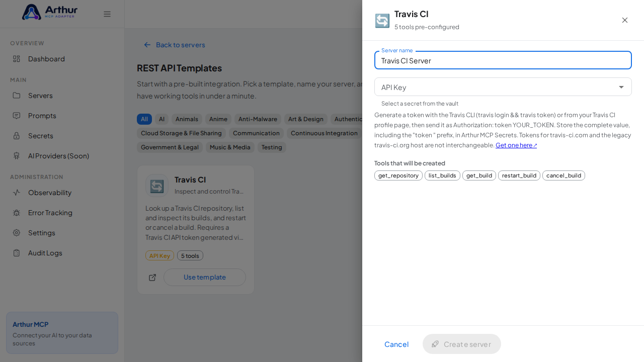The height and width of the screenshot is (362, 644).
Task: Filter templates by Anime category
Action: 218,119
